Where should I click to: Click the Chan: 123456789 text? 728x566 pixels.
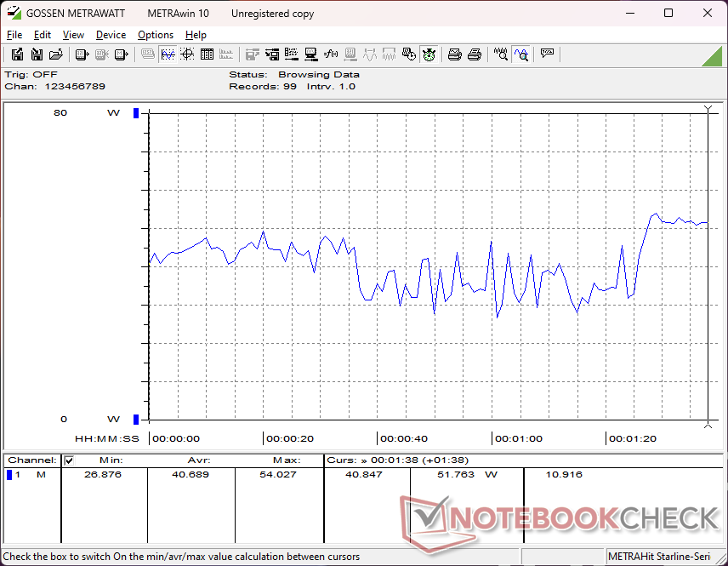[54, 87]
